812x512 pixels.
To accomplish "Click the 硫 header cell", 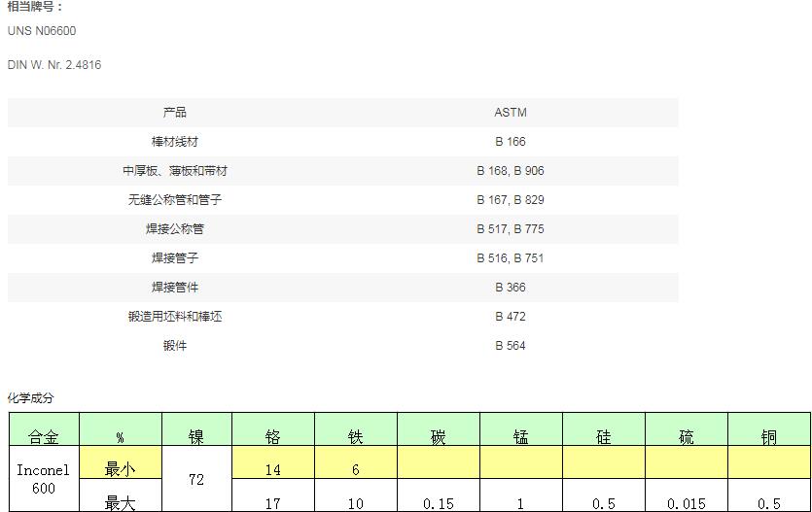I will (x=687, y=429).
